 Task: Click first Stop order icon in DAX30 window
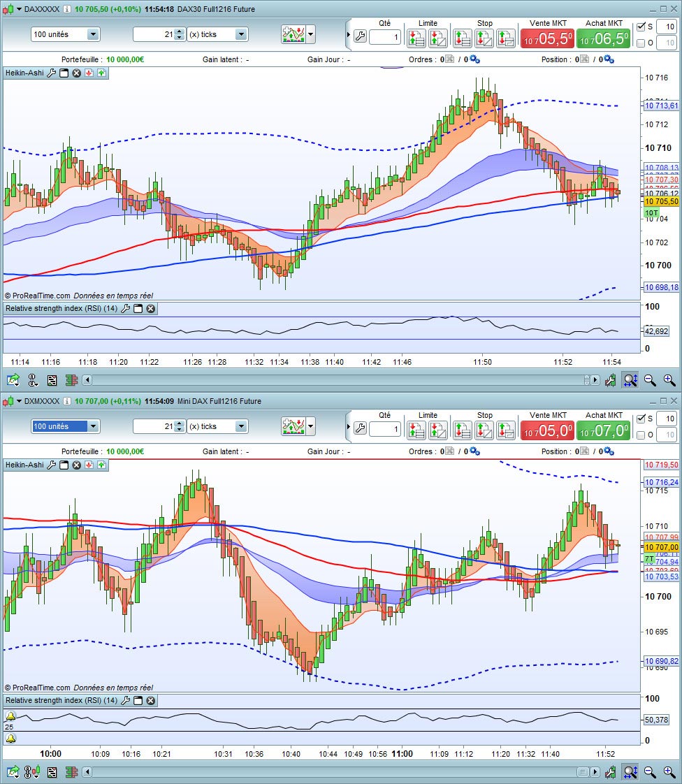click(x=462, y=38)
